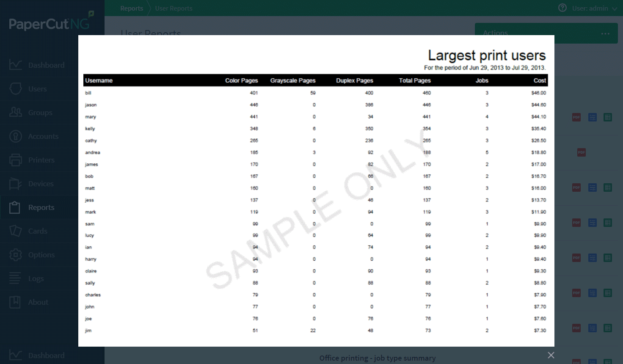Close the sample report preview overlay
Image resolution: width=623 pixels, height=364 pixels.
551,355
